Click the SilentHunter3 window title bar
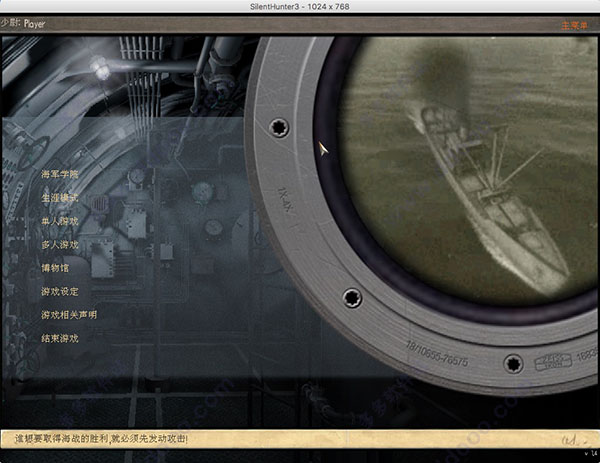 point(300,7)
